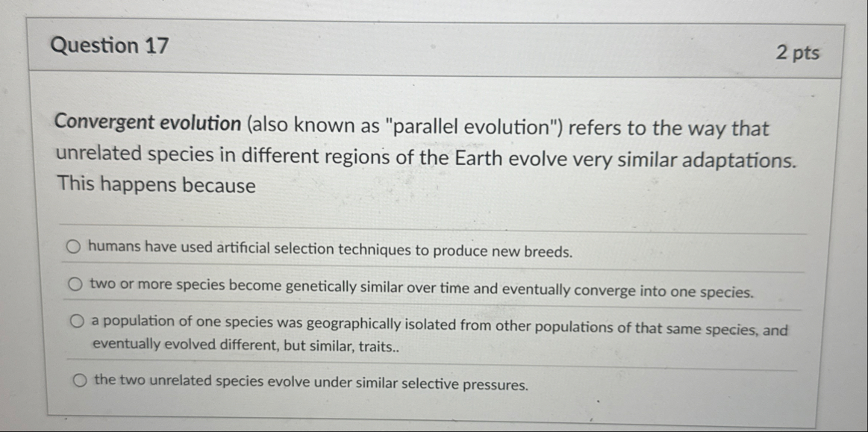Click the Question 17 header
868x432 pixels.
(109, 46)
